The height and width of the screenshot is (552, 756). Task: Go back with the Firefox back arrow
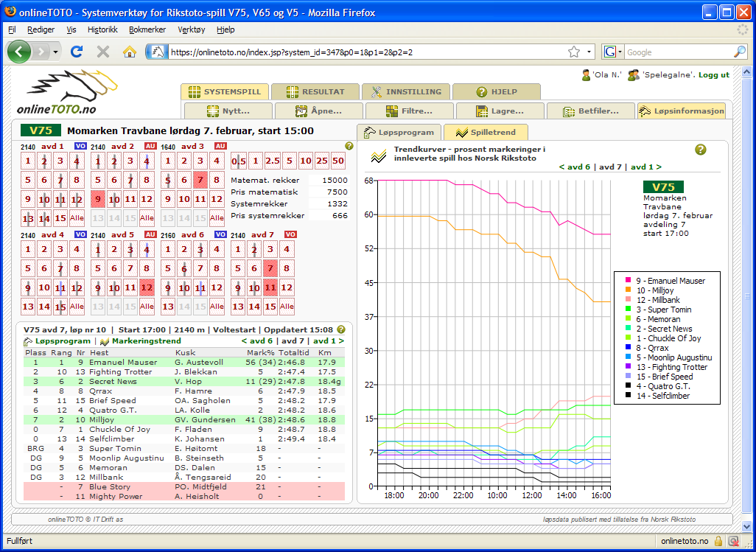(19, 52)
